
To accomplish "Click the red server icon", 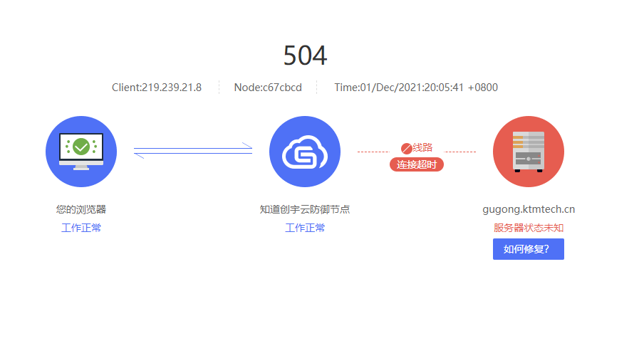I will click(x=528, y=152).
